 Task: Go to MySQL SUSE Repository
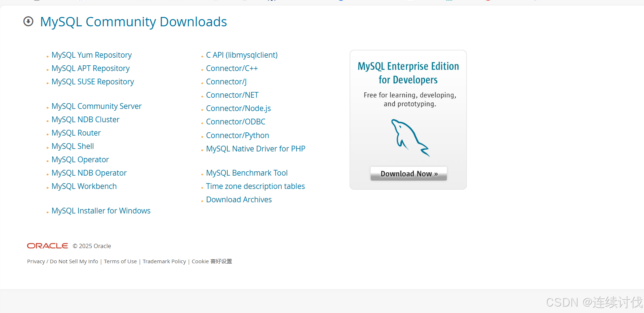click(93, 82)
